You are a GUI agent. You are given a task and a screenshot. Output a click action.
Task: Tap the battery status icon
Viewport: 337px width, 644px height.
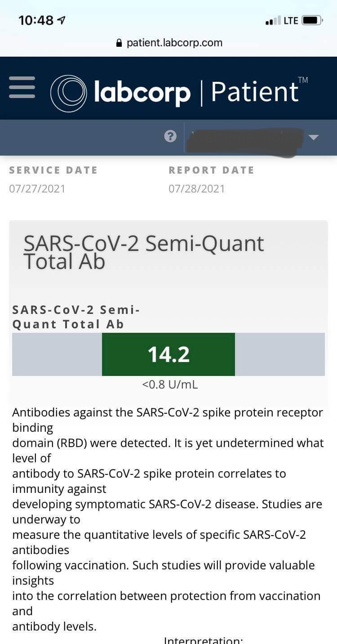(312, 20)
